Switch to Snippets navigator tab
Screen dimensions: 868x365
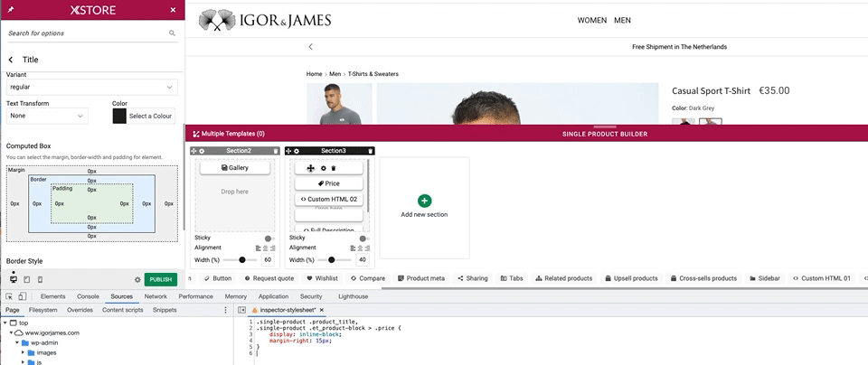(165, 310)
